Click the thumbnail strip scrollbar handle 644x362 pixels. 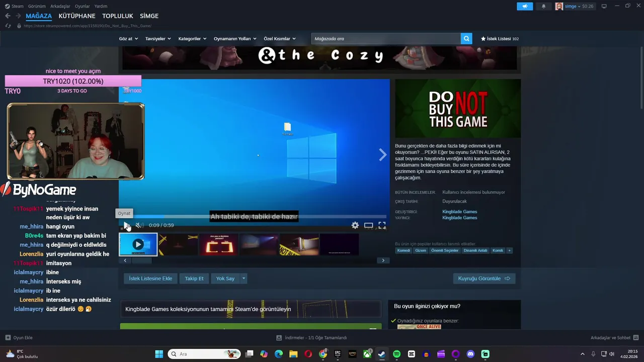tap(141, 260)
